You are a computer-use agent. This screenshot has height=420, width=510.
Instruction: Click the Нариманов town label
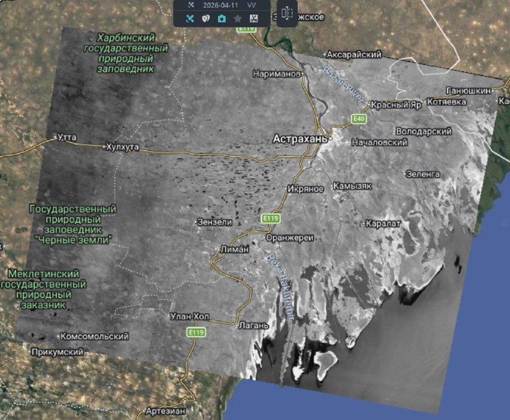point(276,74)
